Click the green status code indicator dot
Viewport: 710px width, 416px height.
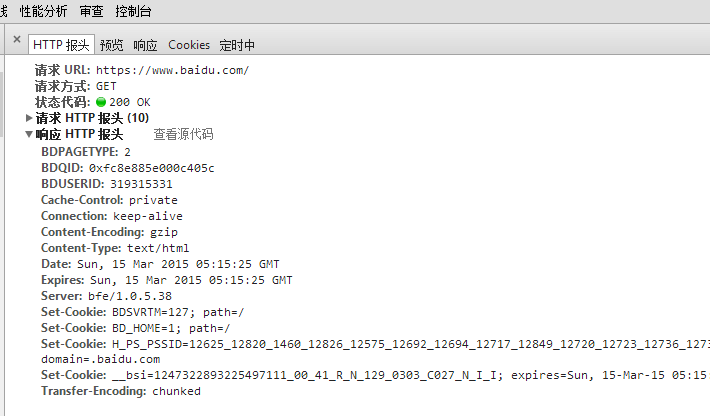pyautogui.click(x=101, y=102)
